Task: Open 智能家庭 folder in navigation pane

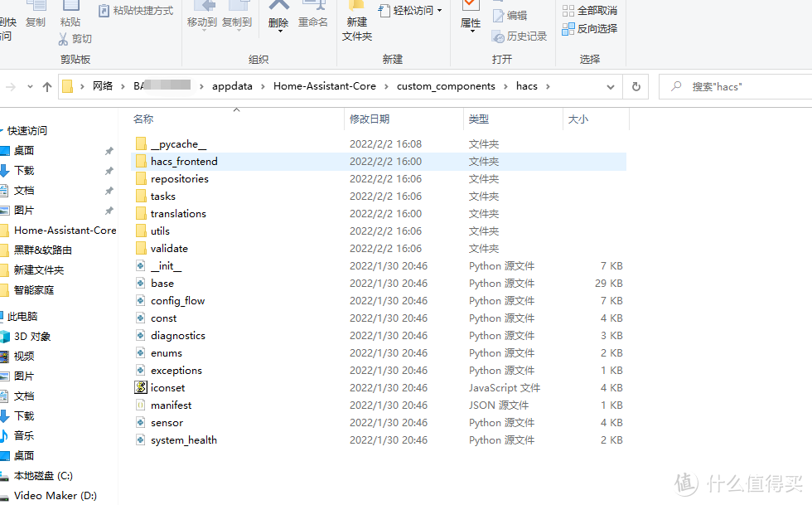Action: coord(34,290)
